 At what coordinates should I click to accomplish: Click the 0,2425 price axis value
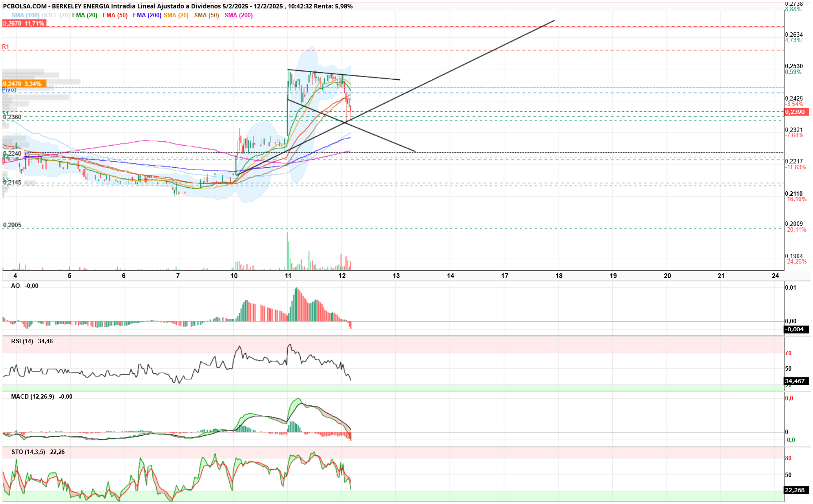click(x=794, y=98)
